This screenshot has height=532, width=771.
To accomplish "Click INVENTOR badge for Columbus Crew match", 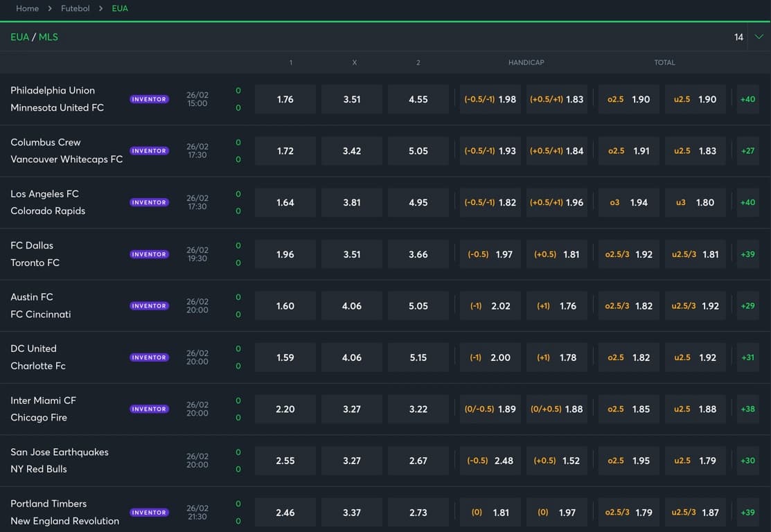I will [x=149, y=151].
